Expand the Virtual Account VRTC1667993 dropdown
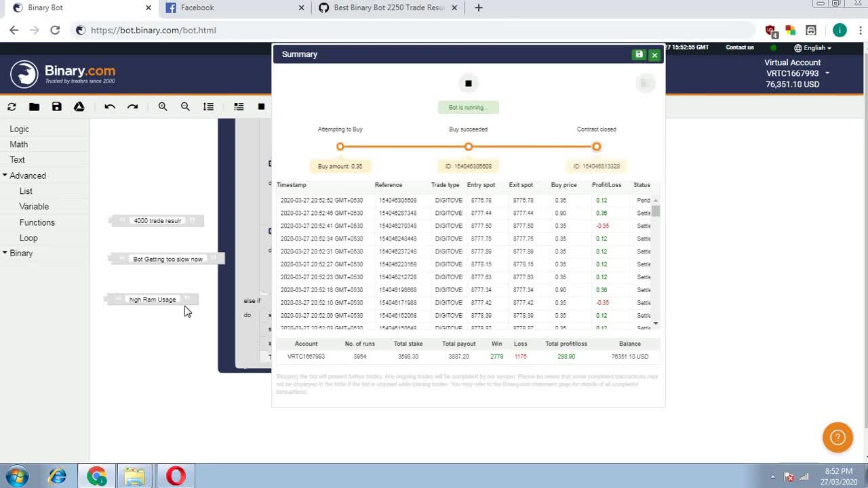 (827, 73)
